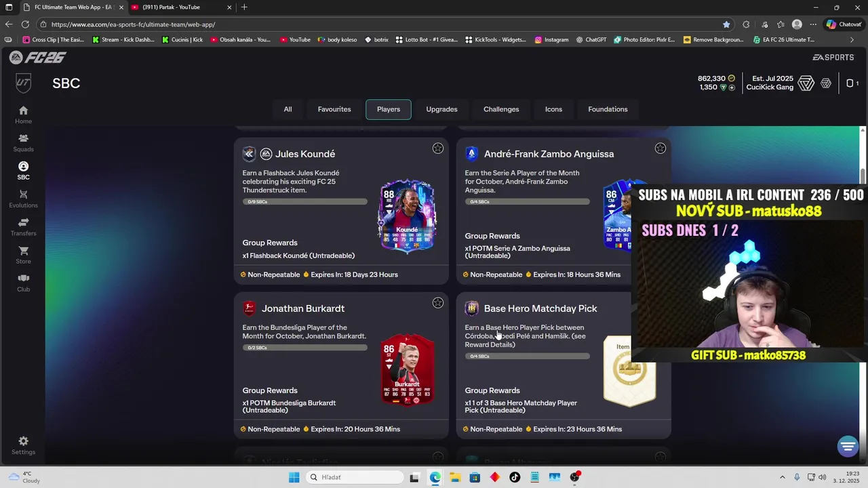
Task: Click the Koundé Flashback card thumbnail
Action: (407, 216)
